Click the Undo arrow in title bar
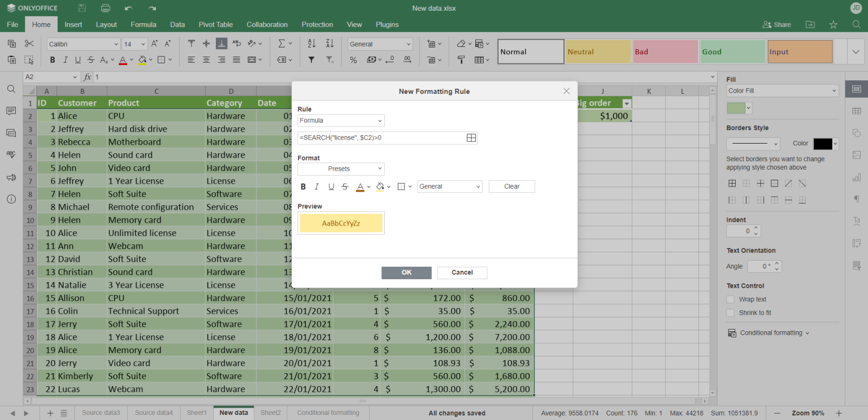The image size is (868, 420). pyautogui.click(x=128, y=8)
